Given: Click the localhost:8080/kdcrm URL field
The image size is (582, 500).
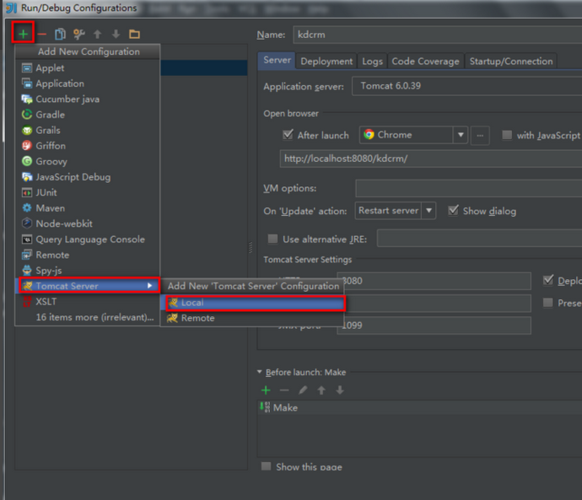Looking at the screenshot, I should [x=431, y=159].
